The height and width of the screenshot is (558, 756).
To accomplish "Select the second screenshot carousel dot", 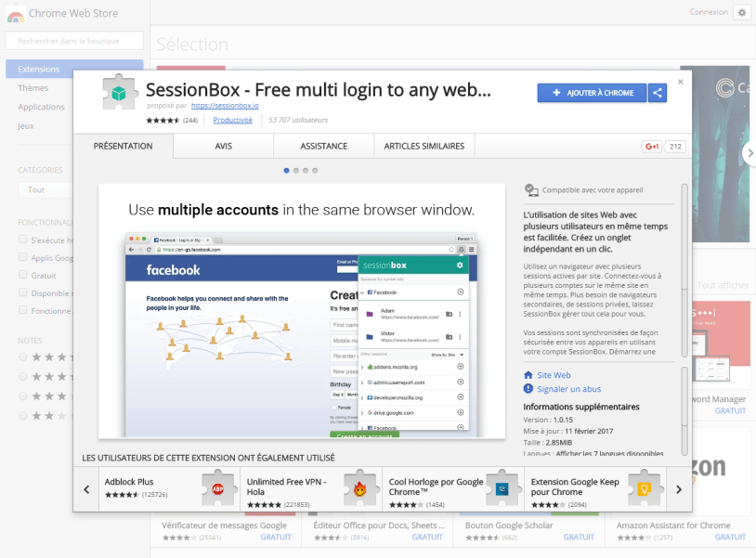I will tap(297, 171).
